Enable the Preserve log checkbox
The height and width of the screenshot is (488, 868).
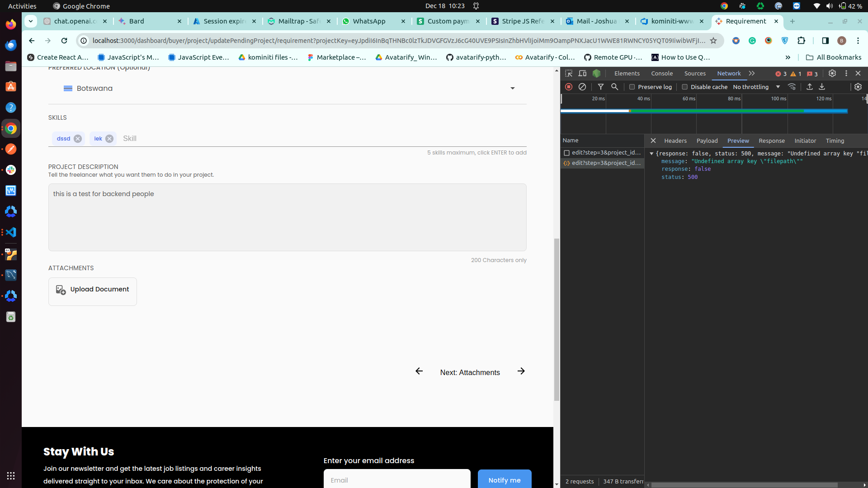tap(632, 87)
